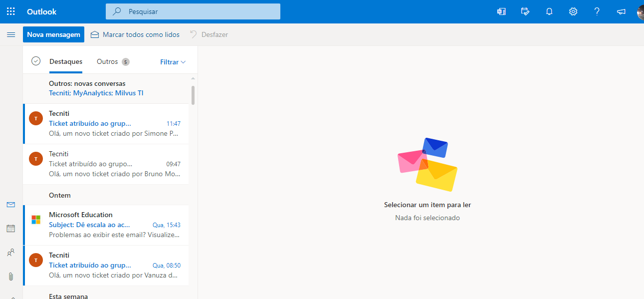
Task: Switch to the Calendar view
Action: [x=11, y=228]
